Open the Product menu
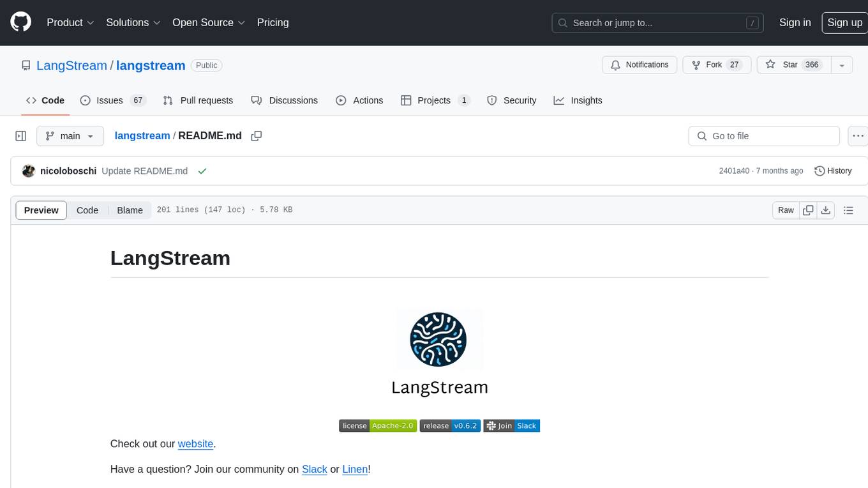Screen dimensions: 868x488 70,22
